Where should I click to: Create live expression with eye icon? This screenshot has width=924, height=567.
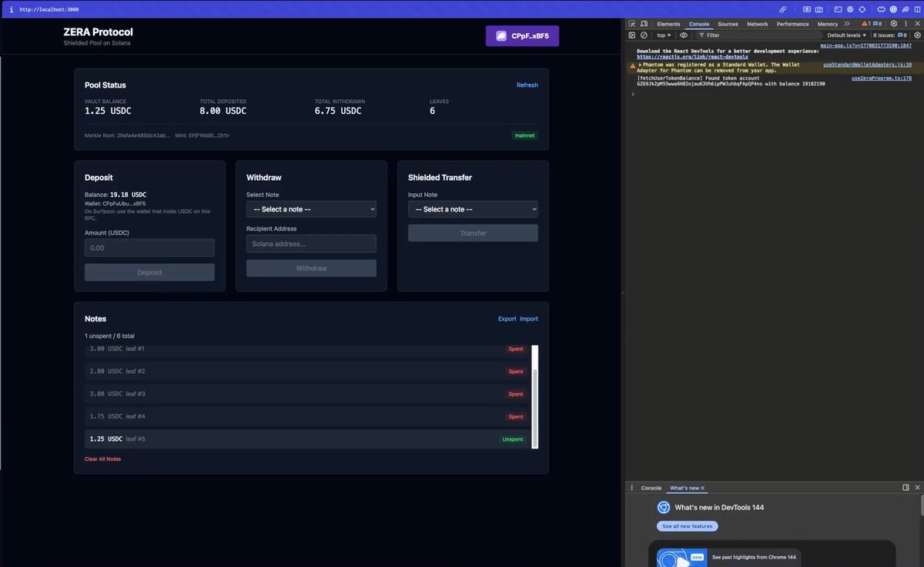(x=684, y=35)
